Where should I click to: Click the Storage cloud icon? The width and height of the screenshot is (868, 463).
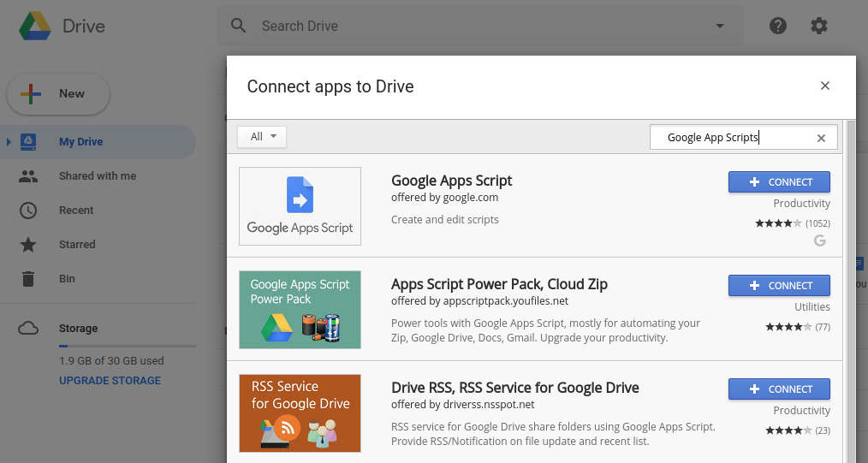pos(28,329)
